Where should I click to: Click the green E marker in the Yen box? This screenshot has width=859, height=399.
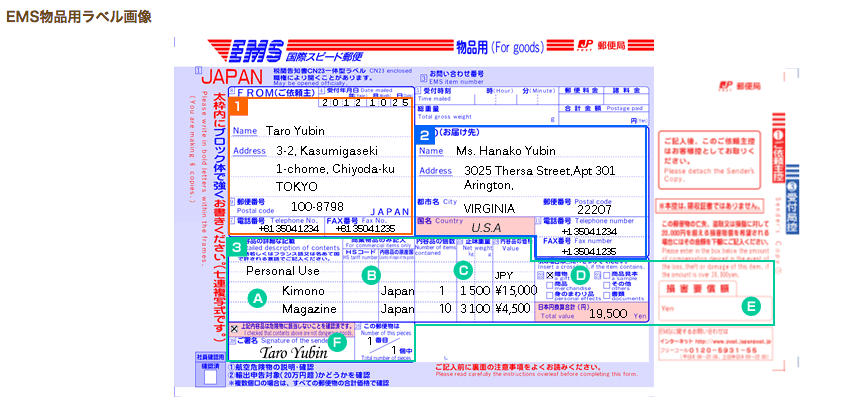coord(750,306)
